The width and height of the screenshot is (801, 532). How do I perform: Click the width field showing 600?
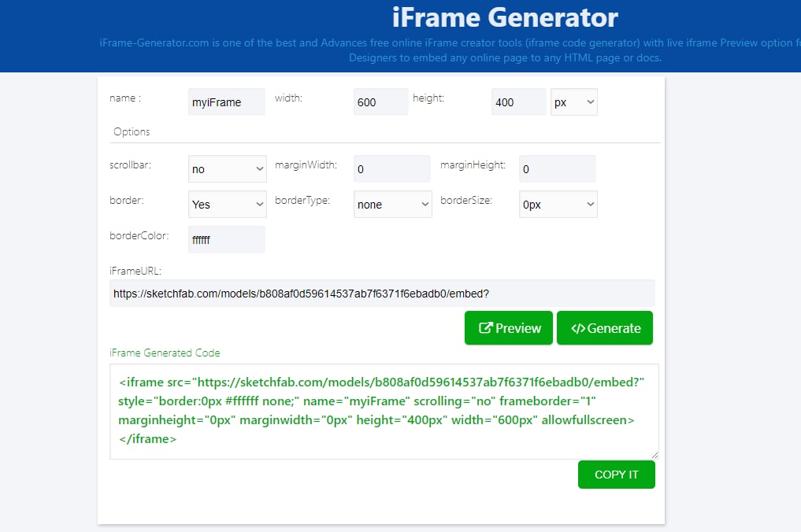pyautogui.click(x=381, y=102)
